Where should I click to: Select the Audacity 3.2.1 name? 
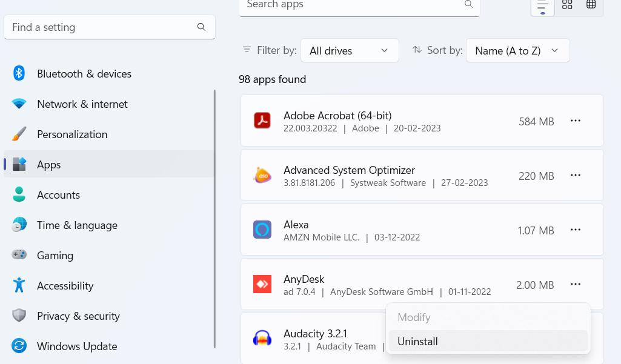[x=315, y=334]
